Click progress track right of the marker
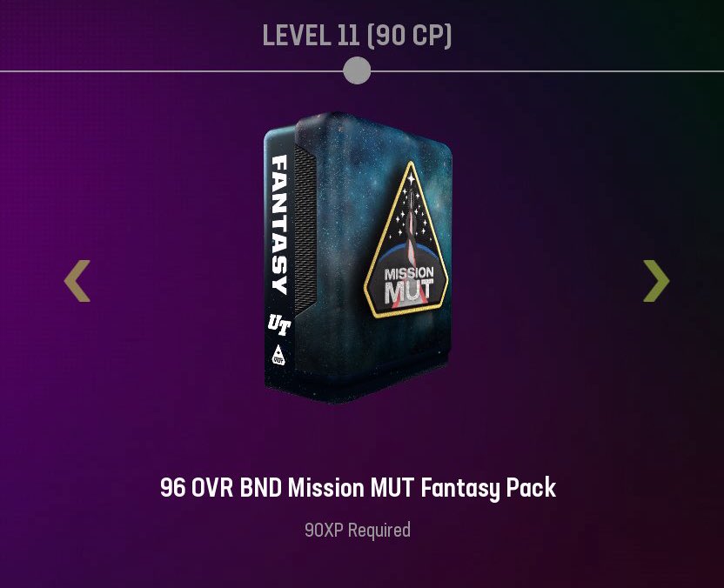This screenshot has height=588, width=724. pyautogui.click(x=547, y=71)
